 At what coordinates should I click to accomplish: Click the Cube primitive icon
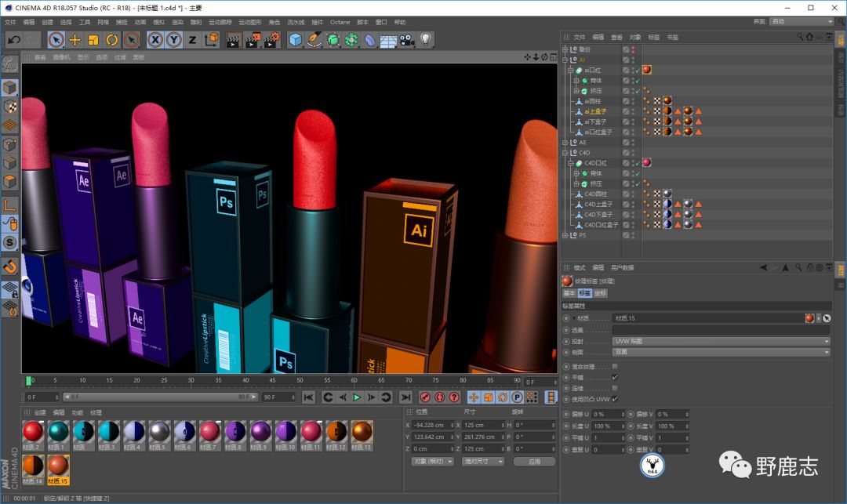(x=295, y=39)
